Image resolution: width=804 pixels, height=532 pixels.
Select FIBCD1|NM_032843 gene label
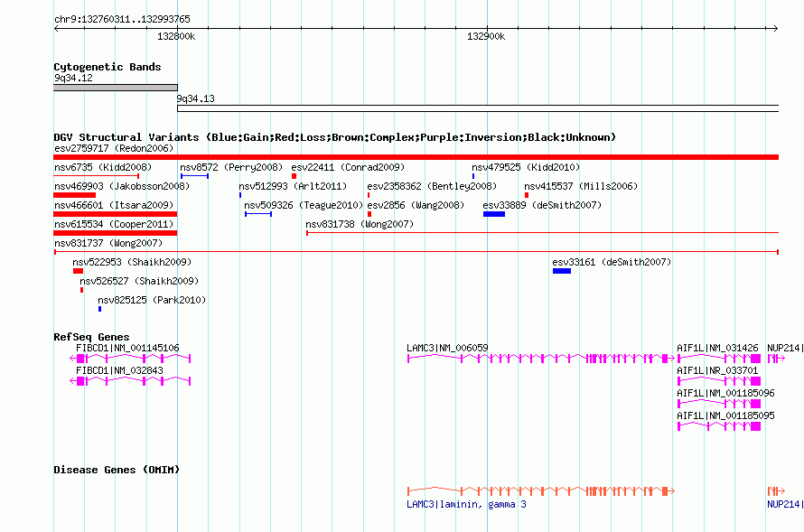click(119, 370)
